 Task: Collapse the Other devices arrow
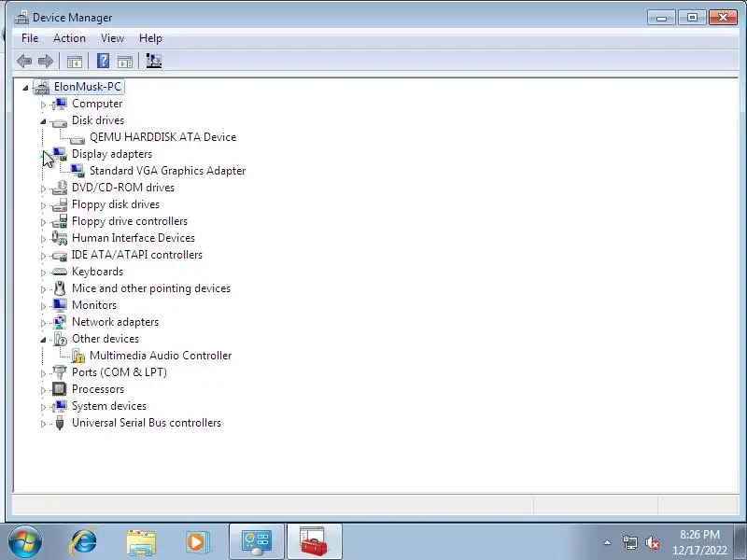[43, 340]
